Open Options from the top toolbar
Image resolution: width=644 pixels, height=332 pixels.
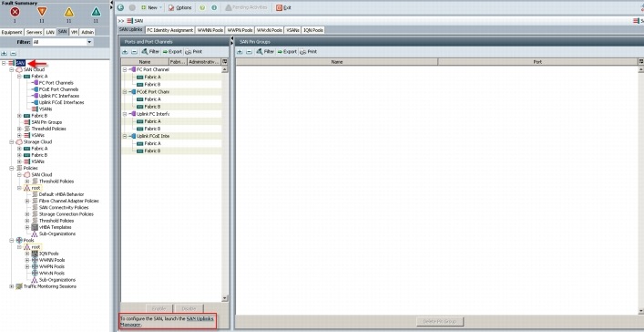coord(179,7)
